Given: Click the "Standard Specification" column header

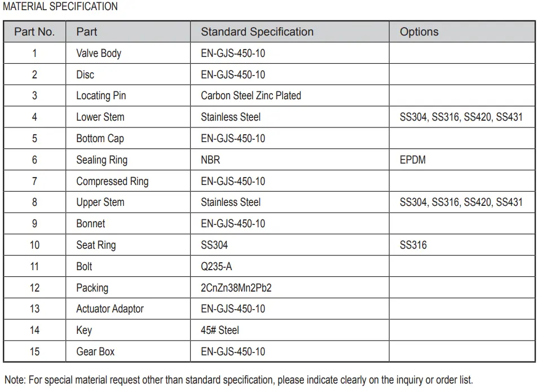Looking at the screenshot, I should (x=257, y=32).
